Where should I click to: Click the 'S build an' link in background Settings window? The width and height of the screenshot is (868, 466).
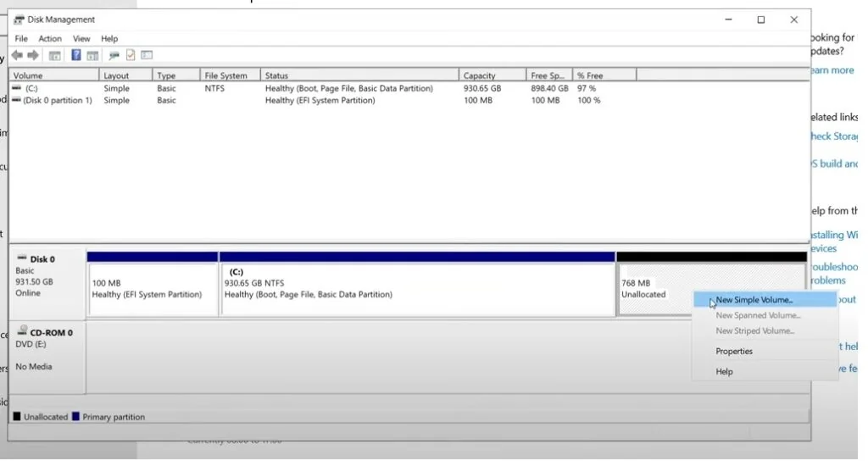pos(834,164)
